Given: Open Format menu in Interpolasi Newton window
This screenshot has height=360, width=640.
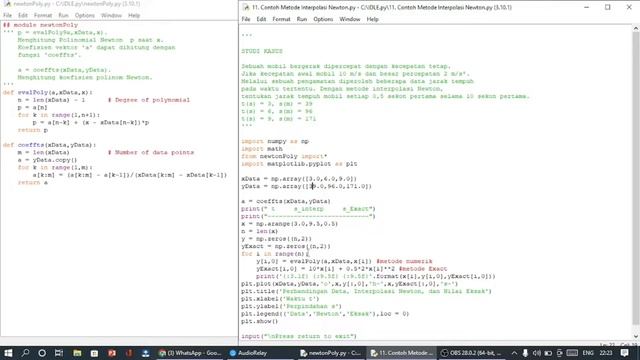Looking at the screenshot, I should click(x=281, y=19).
